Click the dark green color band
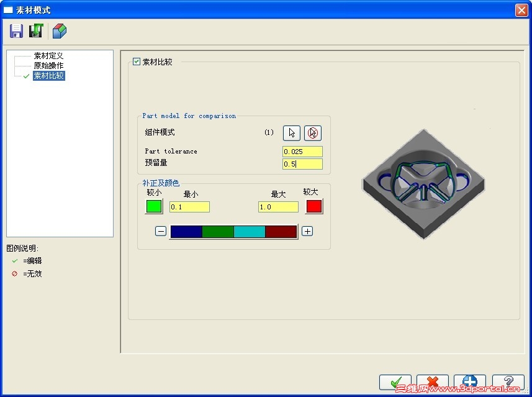532x397 pixels. click(218, 232)
